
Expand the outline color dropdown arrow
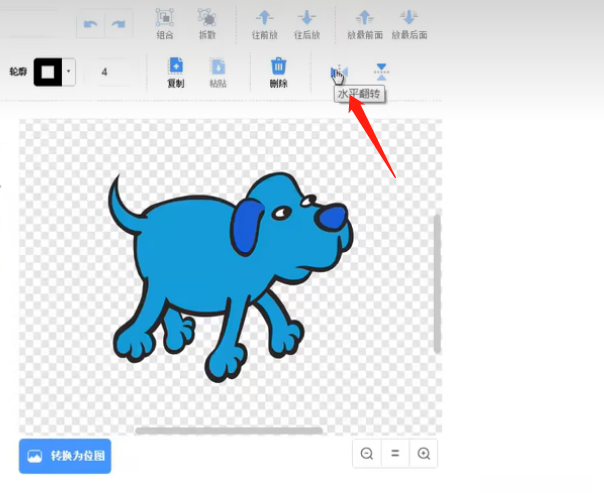(x=69, y=72)
